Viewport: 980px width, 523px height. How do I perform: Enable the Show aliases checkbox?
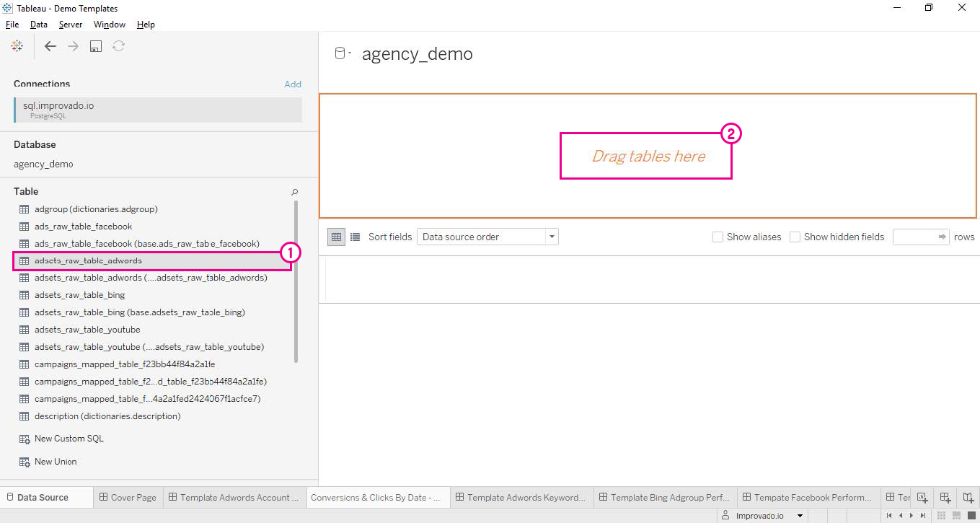pyautogui.click(x=718, y=237)
